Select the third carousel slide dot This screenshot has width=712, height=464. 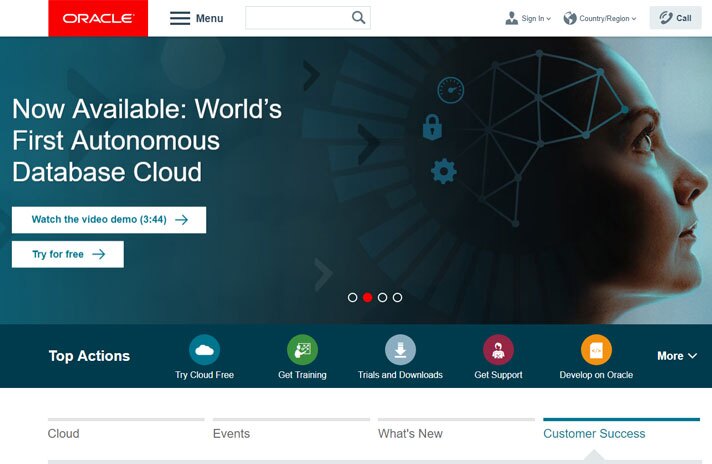(x=382, y=297)
